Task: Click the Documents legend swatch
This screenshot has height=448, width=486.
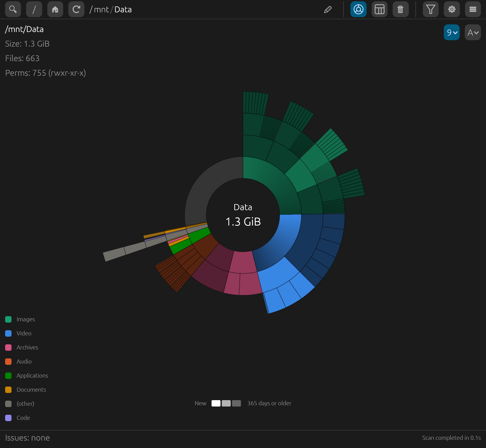Action: point(8,390)
